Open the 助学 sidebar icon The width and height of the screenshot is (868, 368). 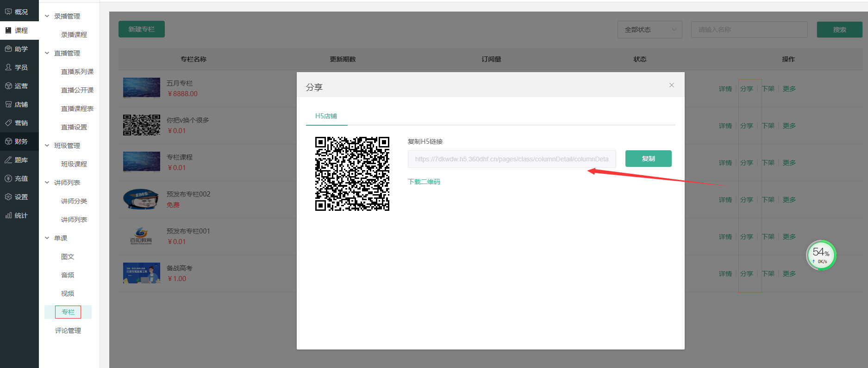pos(8,49)
